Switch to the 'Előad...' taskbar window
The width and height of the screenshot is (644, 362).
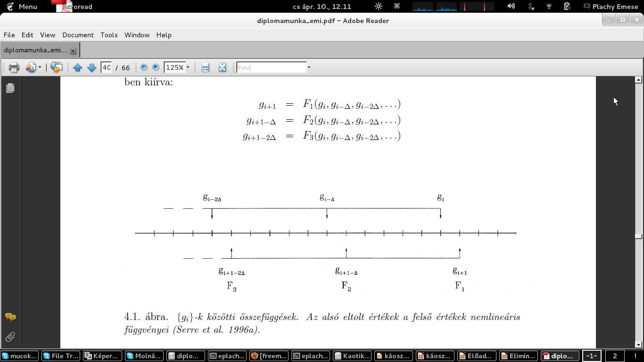[x=477, y=356]
